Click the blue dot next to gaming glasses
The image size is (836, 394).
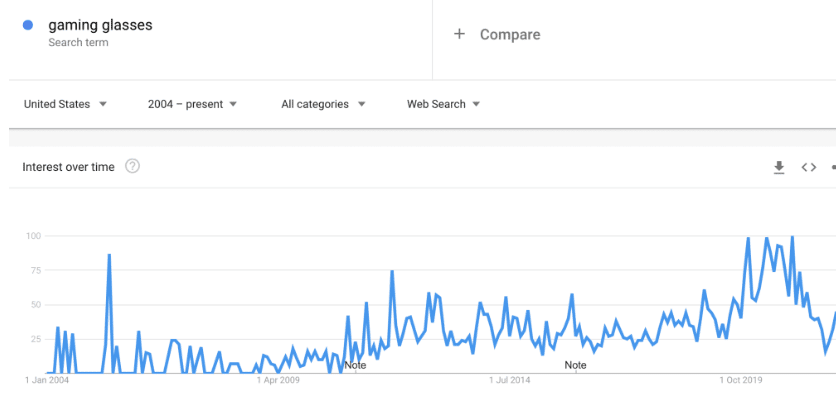(28, 25)
